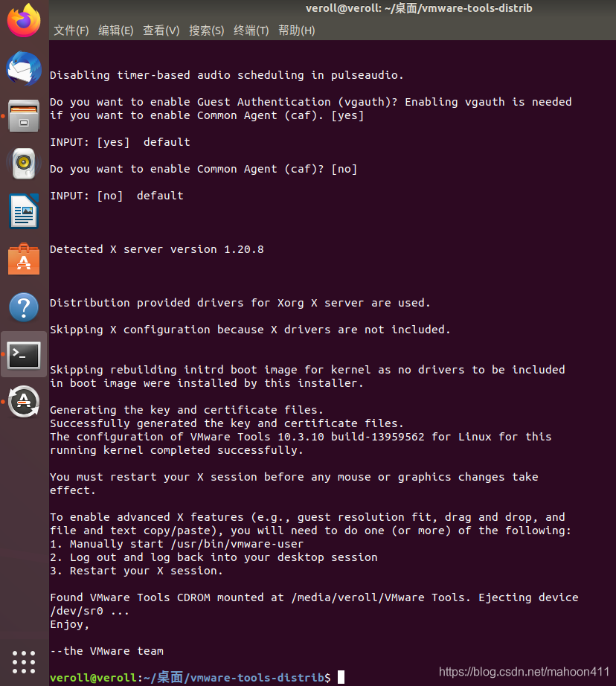Image resolution: width=616 pixels, height=686 pixels.
Task: Select the Terminal icon in dock
Action: [x=24, y=355]
